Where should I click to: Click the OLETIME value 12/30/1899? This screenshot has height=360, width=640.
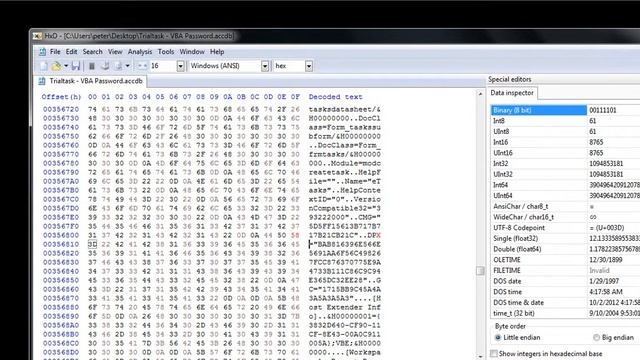pyautogui.click(x=605, y=260)
